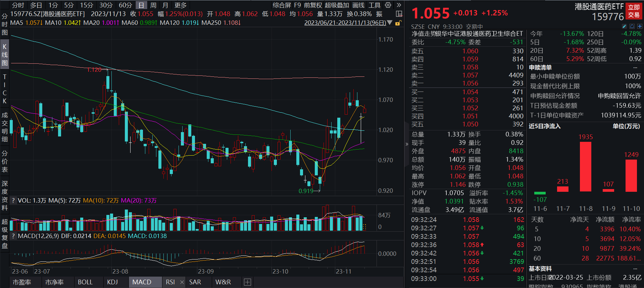This screenshot has height=288, width=644.
Task: Open 前复权 adjustment dropdown
Action: tap(313, 5)
